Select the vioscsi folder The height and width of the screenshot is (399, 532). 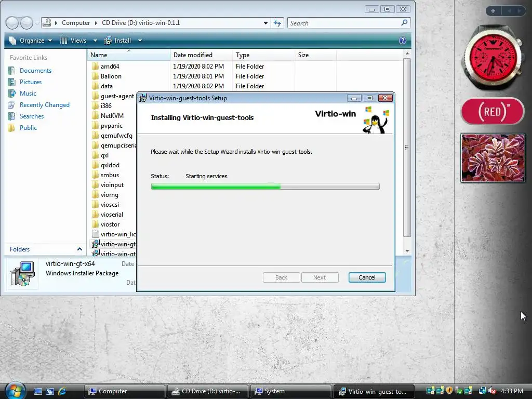pyautogui.click(x=105, y=205)
